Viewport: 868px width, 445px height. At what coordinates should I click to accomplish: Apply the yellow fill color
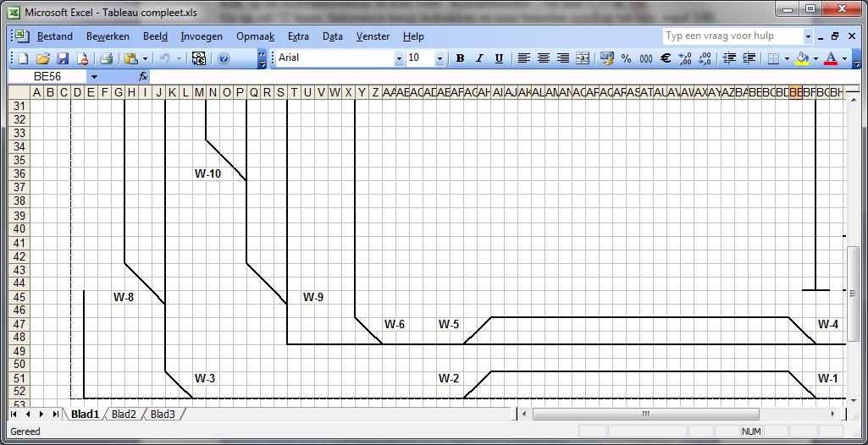click(x=801, y=58)
